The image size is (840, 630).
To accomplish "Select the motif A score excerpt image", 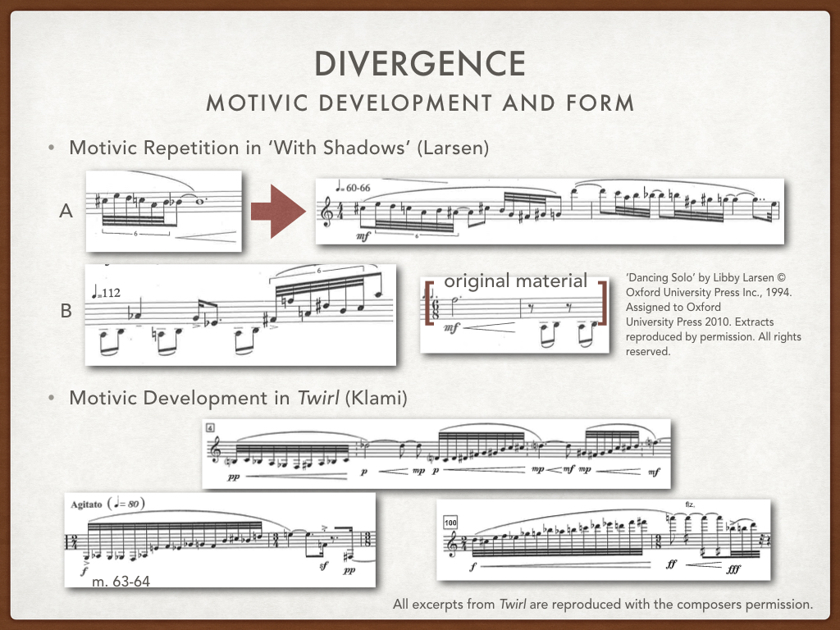I will tap(164, 211).
